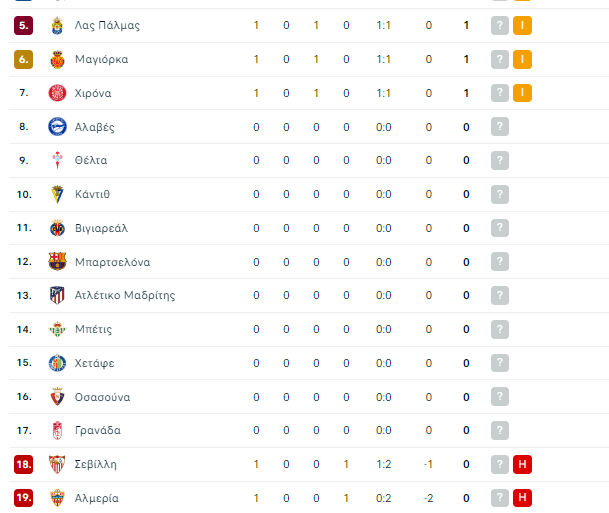
Task: Click the rank 18 position badge
Action: pos(24,464)
